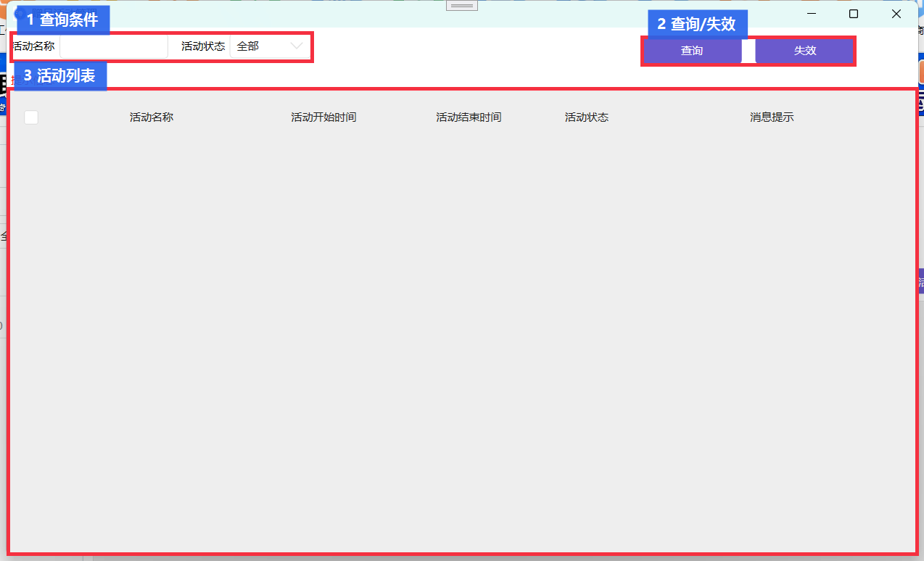This screenshot has height=561, width=924.
Task: Click the 活动结束时间 column header
Action: coord(469,117)
